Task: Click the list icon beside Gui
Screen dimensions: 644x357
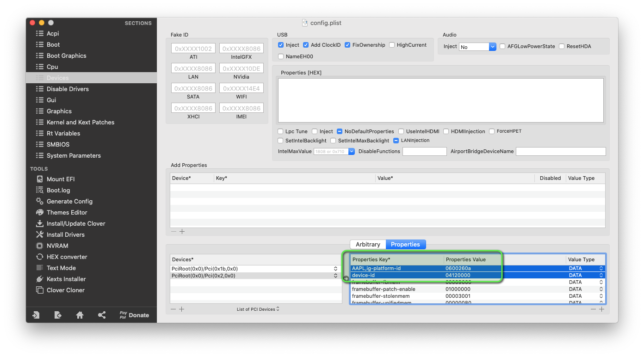Action: [39, 100]
